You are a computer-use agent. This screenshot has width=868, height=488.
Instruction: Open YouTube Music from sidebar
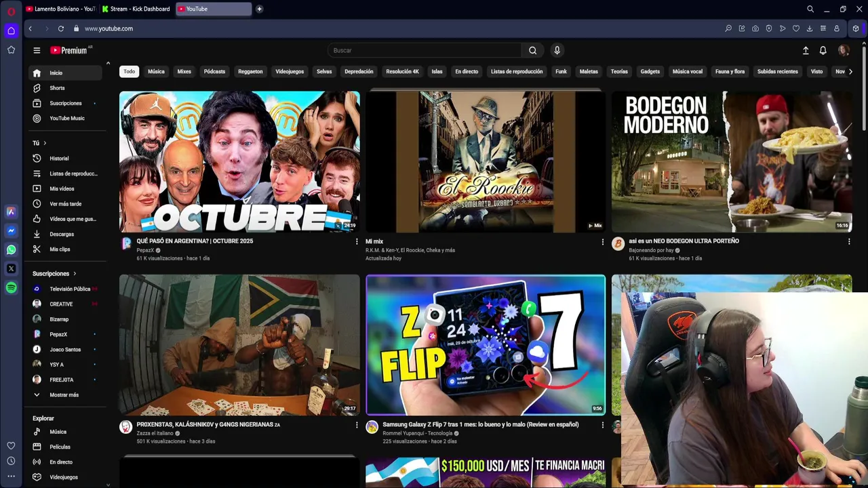tap(66, 119)
